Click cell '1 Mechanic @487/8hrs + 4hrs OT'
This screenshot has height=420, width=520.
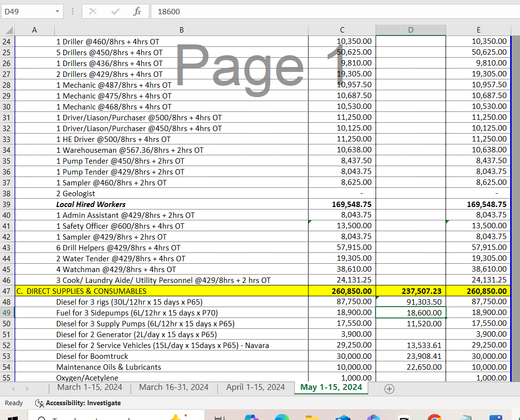pos(181,85)
